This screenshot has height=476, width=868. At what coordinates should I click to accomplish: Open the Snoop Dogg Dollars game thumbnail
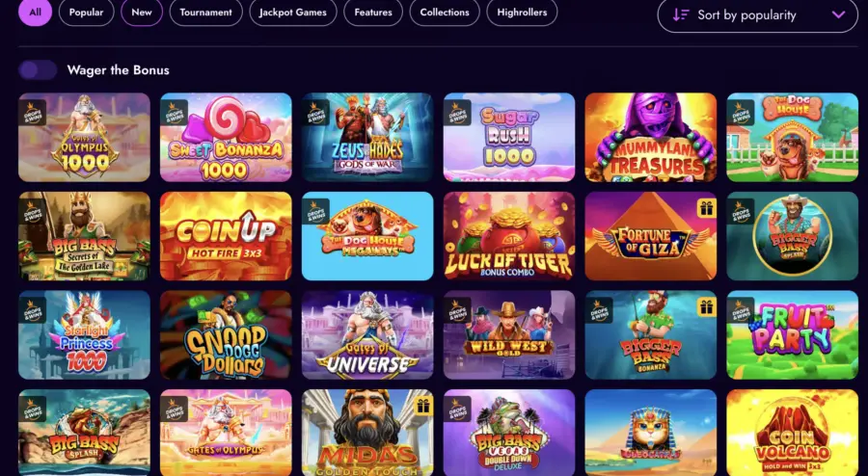pos(226,335)
